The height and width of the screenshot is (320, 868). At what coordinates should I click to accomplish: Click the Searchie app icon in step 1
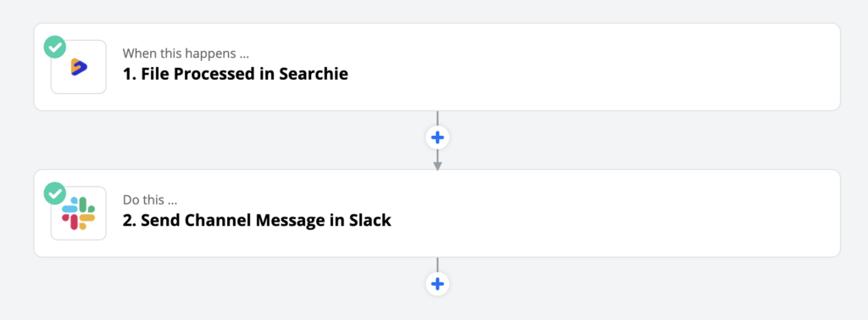[x=79, y=67]
